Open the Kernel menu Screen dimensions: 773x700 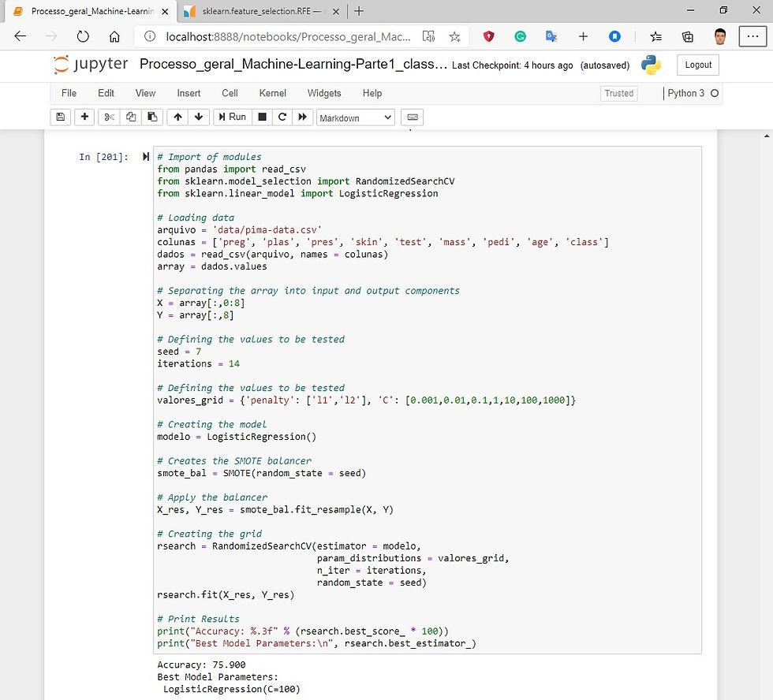point(273,93)
